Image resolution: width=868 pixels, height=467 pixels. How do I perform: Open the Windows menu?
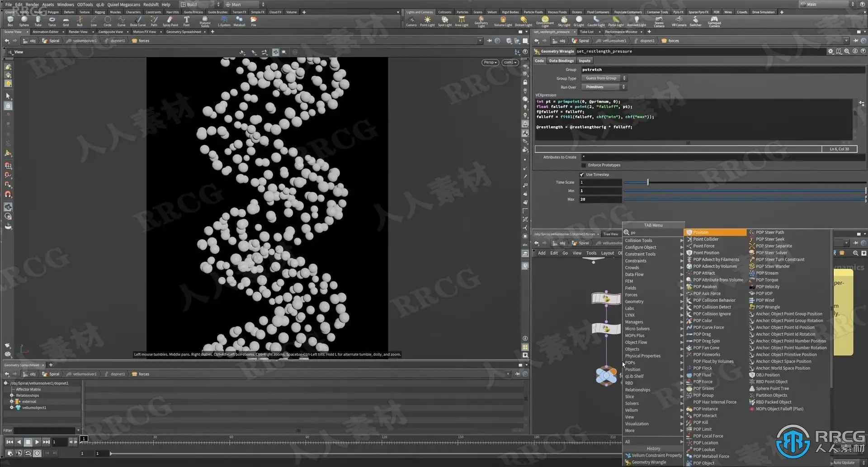(66, 5)
